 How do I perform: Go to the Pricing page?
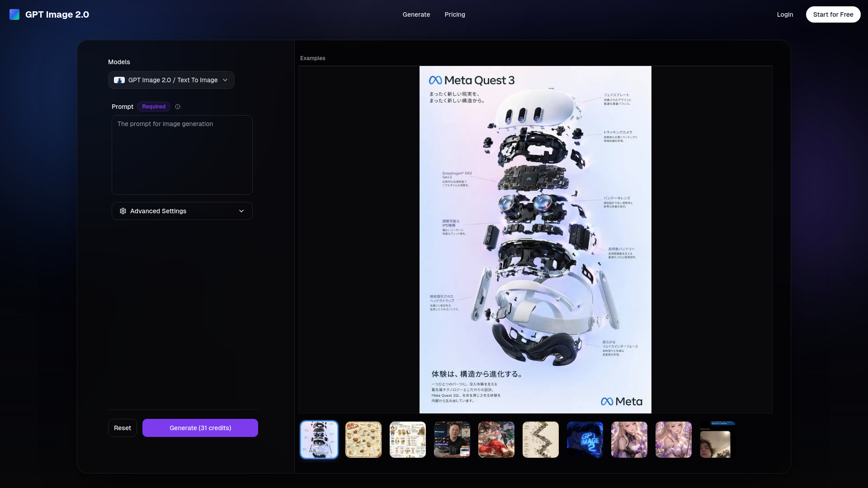click(x=455, y=14)
